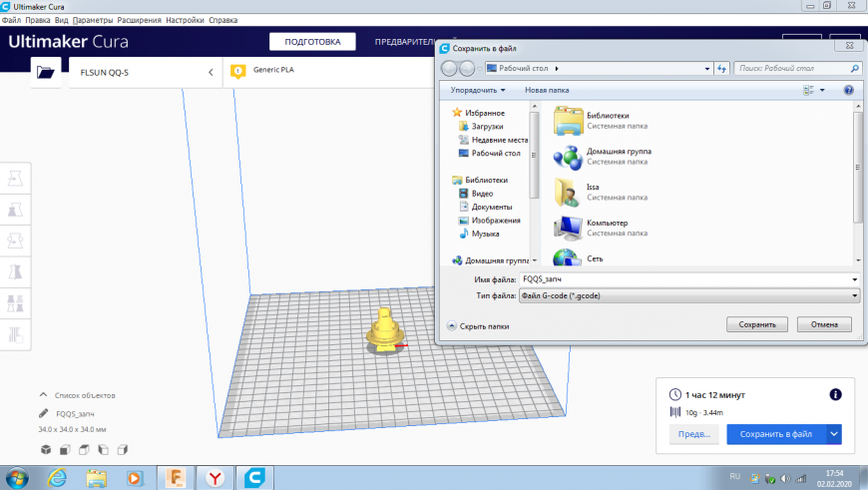Click the print info icon
868x490 pixels.
point(835,394)
